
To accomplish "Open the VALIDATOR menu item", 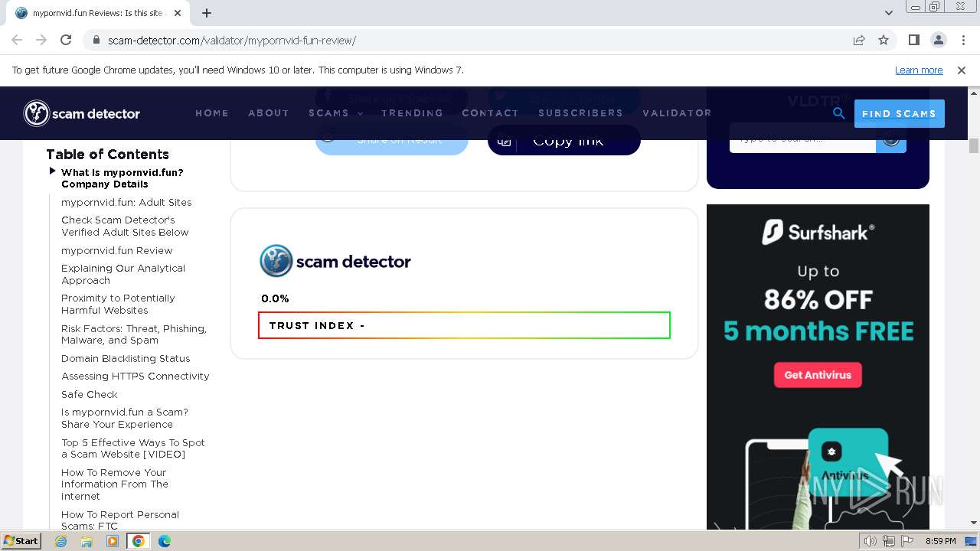I will (678, 113).
